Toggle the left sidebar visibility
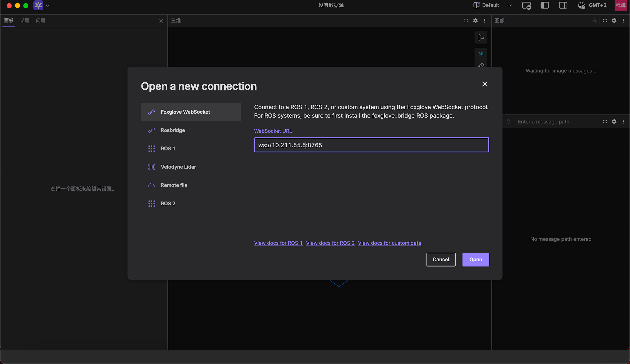This screenshot has width=630, height=364. [x=545, y=6]
